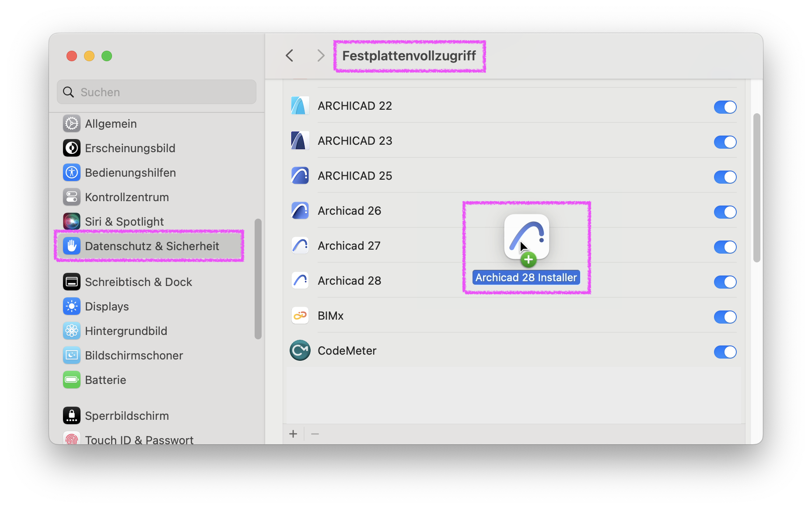Click the Kontrollzentrum sidebar icon
The image size is (812, 509).
(72, 197)
